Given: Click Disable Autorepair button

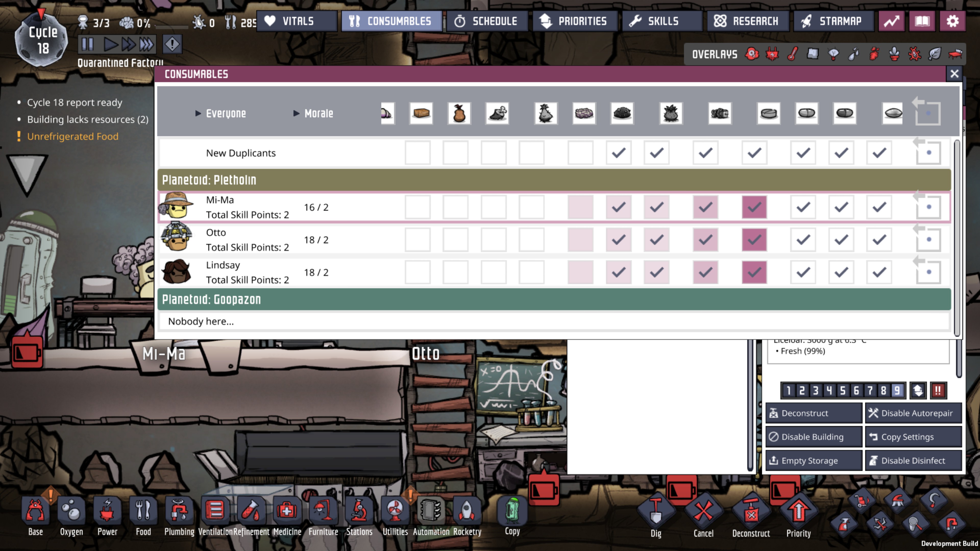Looking at the screenshot, I should [x=913, y=413].
